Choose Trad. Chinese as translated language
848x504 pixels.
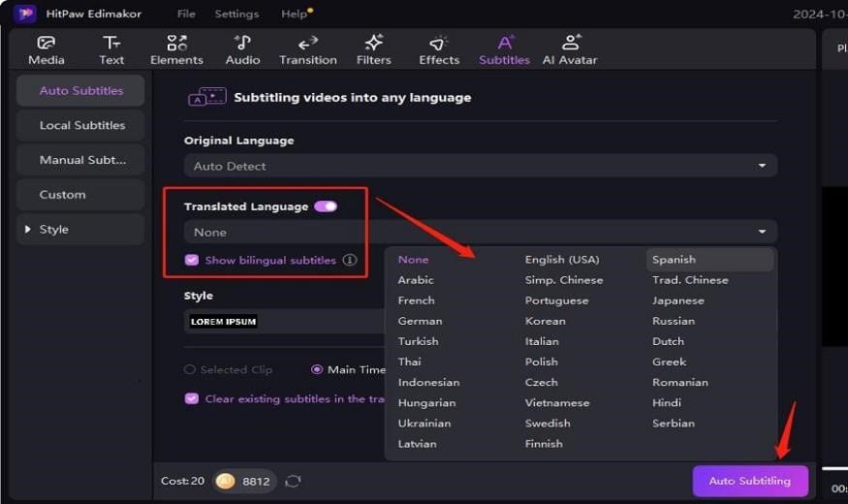[x=690, y=280]
